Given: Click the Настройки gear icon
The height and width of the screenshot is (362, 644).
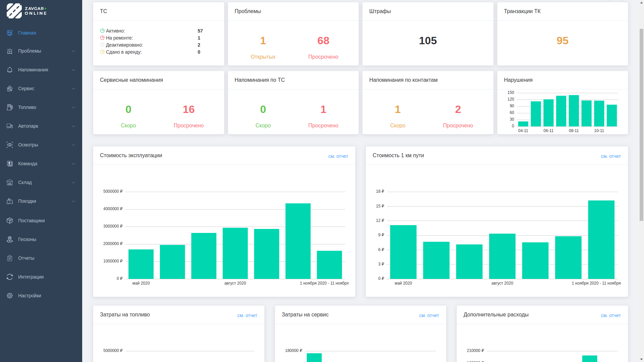Looking at the screenshot, I should pyautogui.click(x=10, y=296).
